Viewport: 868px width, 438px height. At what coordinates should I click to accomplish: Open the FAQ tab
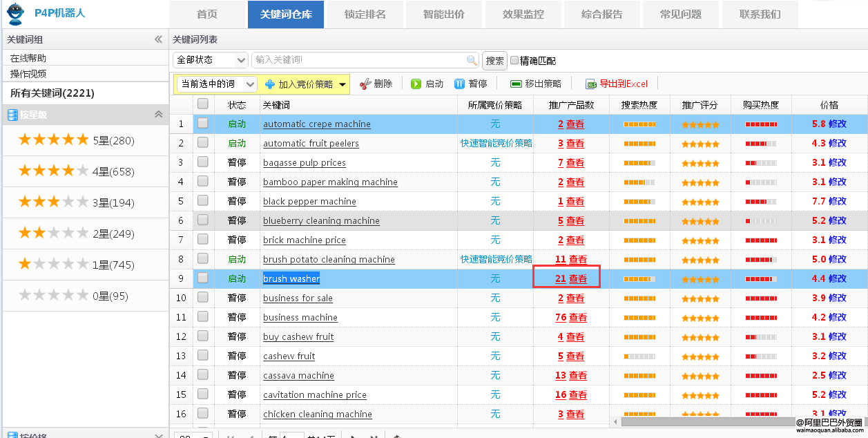click(680, 15)
